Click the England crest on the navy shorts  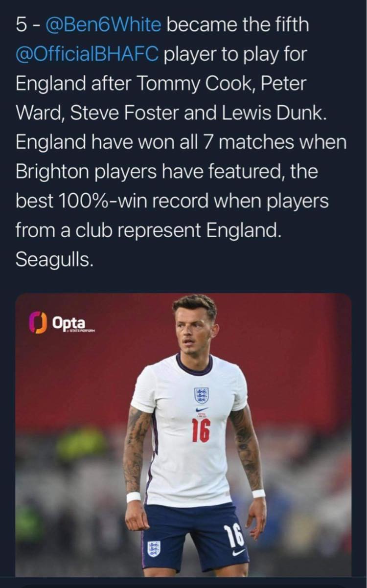pyautogui.click(x=154, y=547)
